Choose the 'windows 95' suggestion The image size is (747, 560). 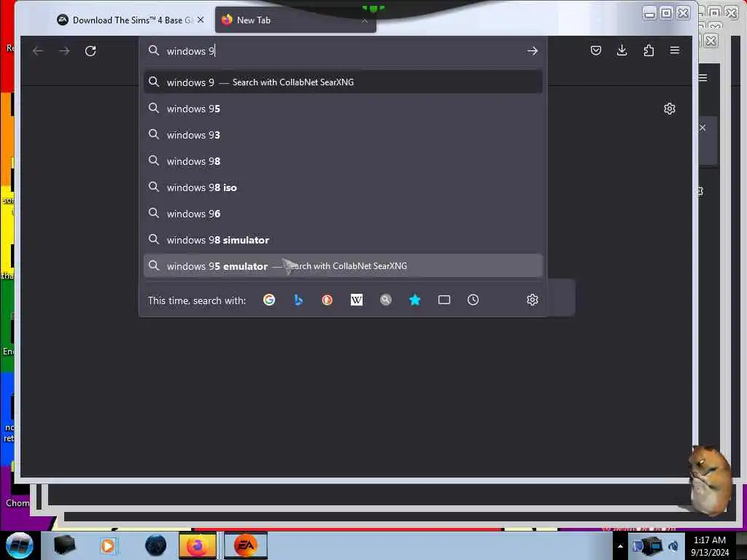pos(343,109)
